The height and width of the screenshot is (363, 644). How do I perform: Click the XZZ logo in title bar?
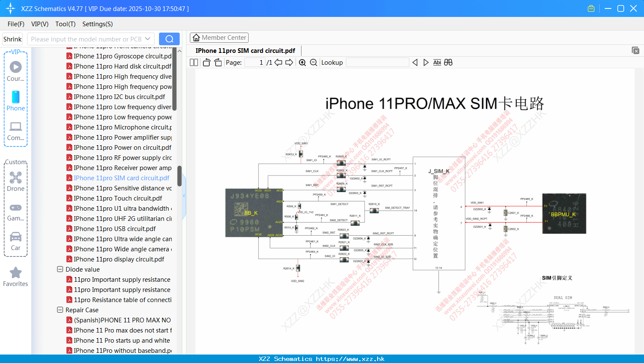(x=11, y=8)
